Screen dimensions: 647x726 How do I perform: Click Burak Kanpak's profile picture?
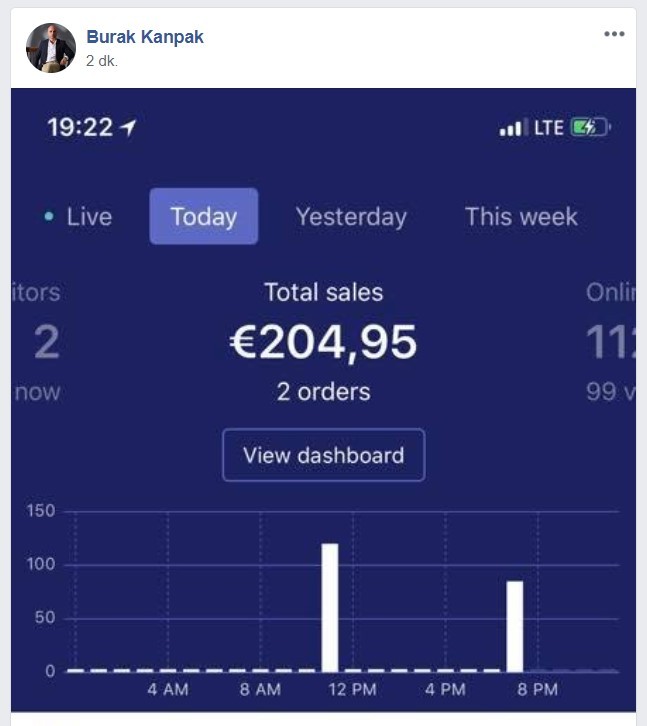pos(51,48)
